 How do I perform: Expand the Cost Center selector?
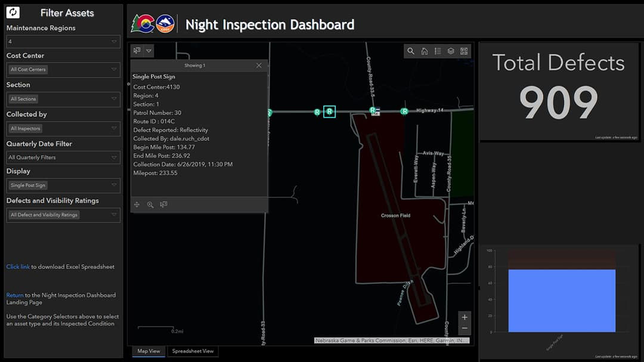tap(63, 70)
